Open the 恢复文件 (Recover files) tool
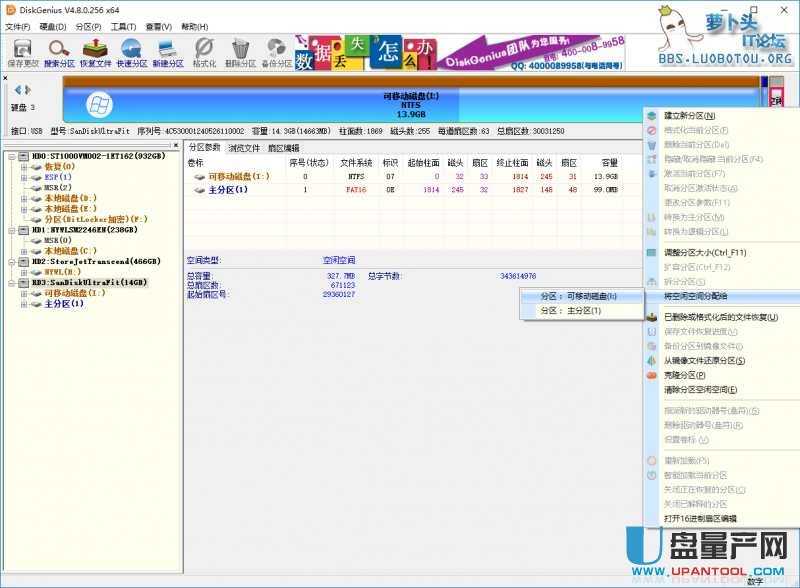The width and height of the screenshot is (800, 588). coord(95,51)
